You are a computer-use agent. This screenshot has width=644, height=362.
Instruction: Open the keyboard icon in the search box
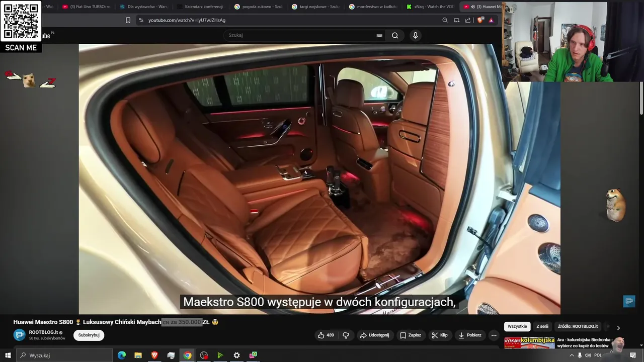(x=379, y=35)
